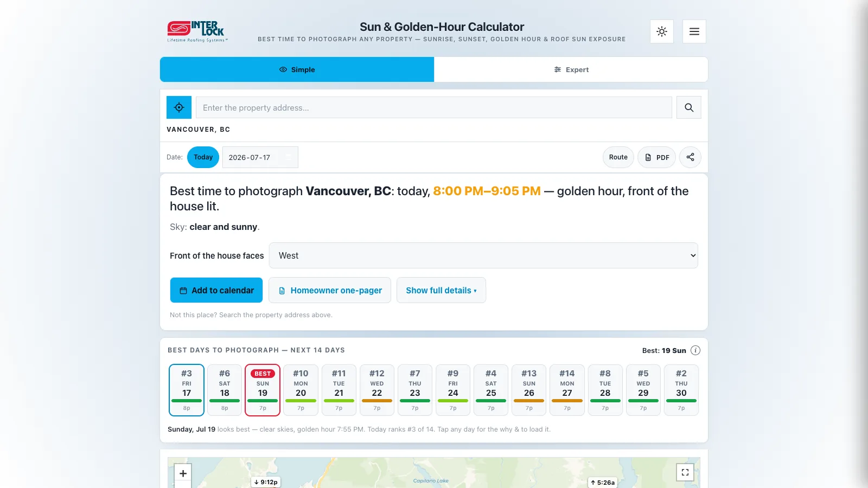The image size is (868, 488).
Task: Open the hamburger menu
Action: (694, 31)
